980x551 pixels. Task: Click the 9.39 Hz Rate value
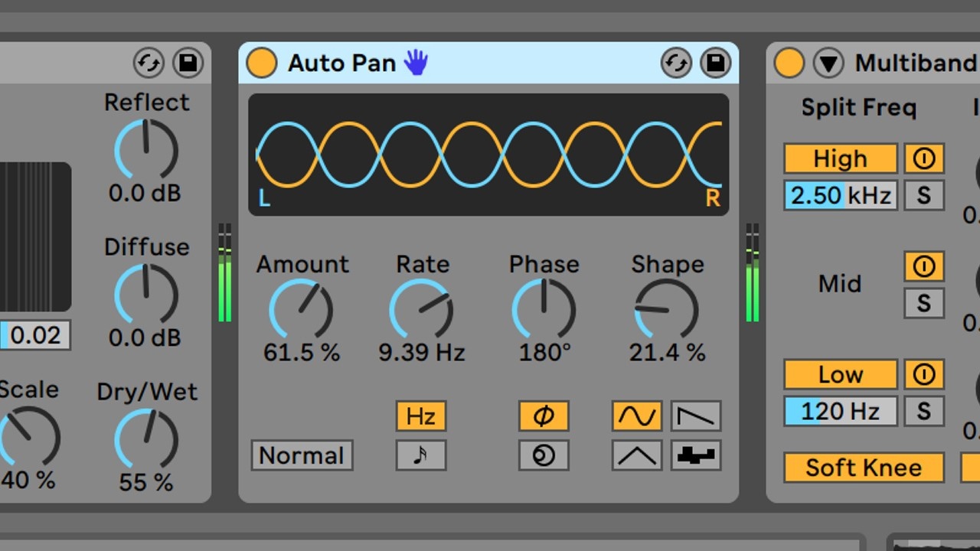(x=422, y=353)
